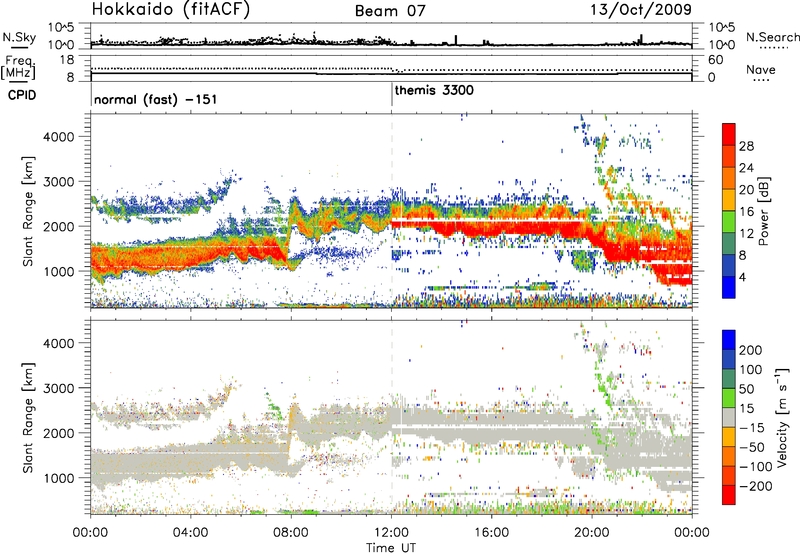
Task: Click the '16:00' time axis label
Action: pyautogui.click(x=491, y=533)
